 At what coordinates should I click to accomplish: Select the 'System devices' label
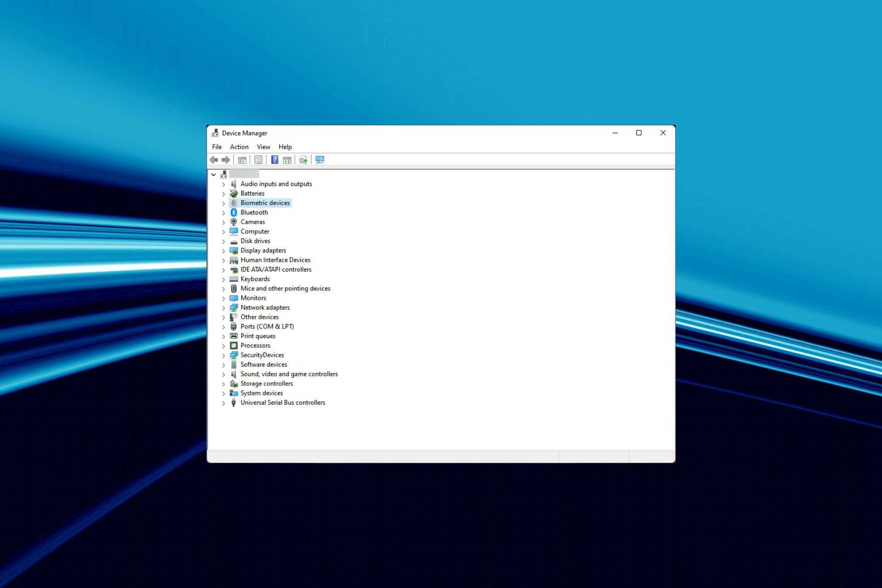[x=261, y=393]
